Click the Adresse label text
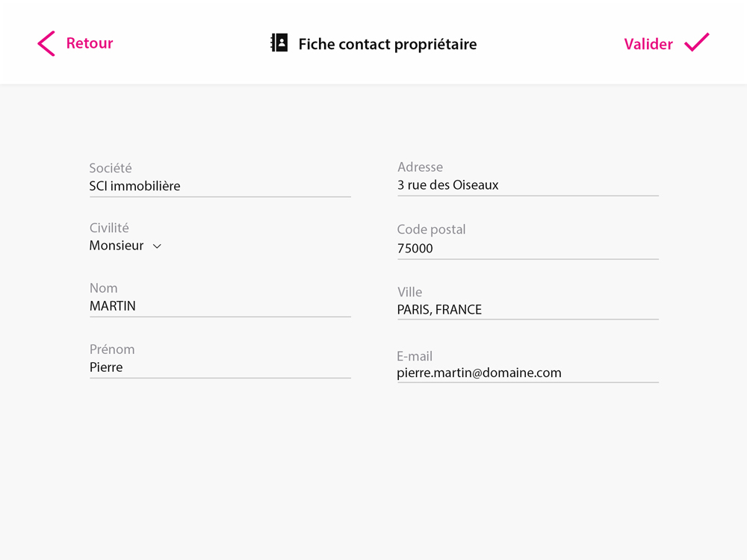Image resolution: width=747 pixels, height=560 pixels. tap(420, 167)
